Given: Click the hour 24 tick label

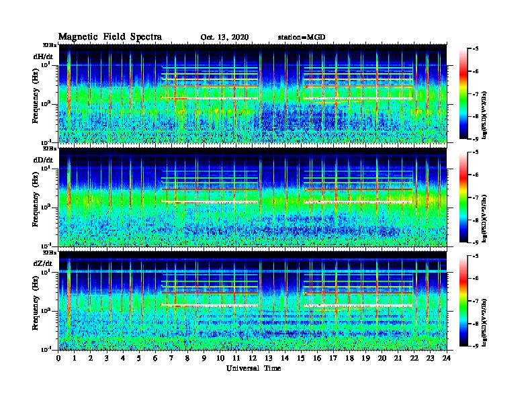Looking at the screenshot, I should 447,358.
